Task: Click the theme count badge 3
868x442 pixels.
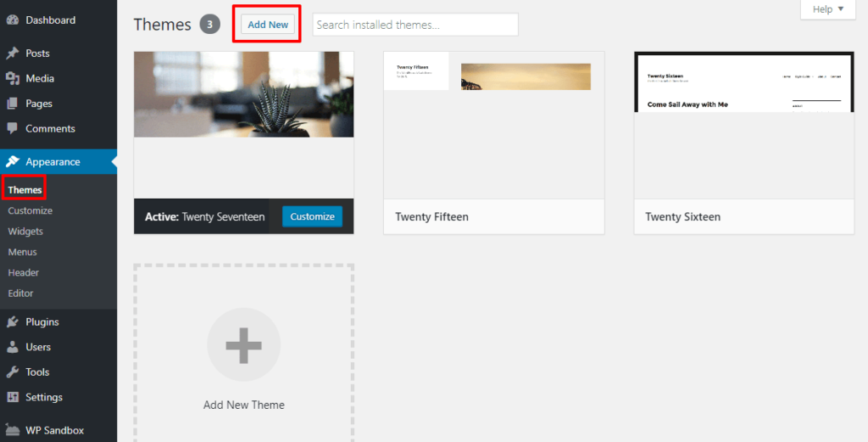Action: point(210,25)
